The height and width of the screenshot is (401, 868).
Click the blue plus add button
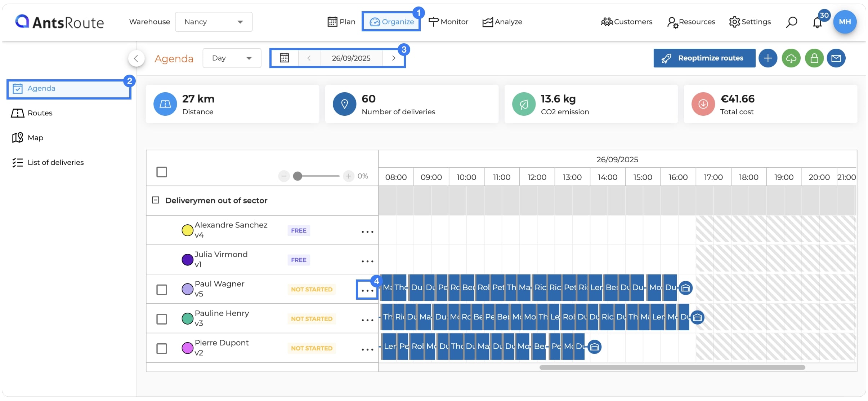(768, 58)
